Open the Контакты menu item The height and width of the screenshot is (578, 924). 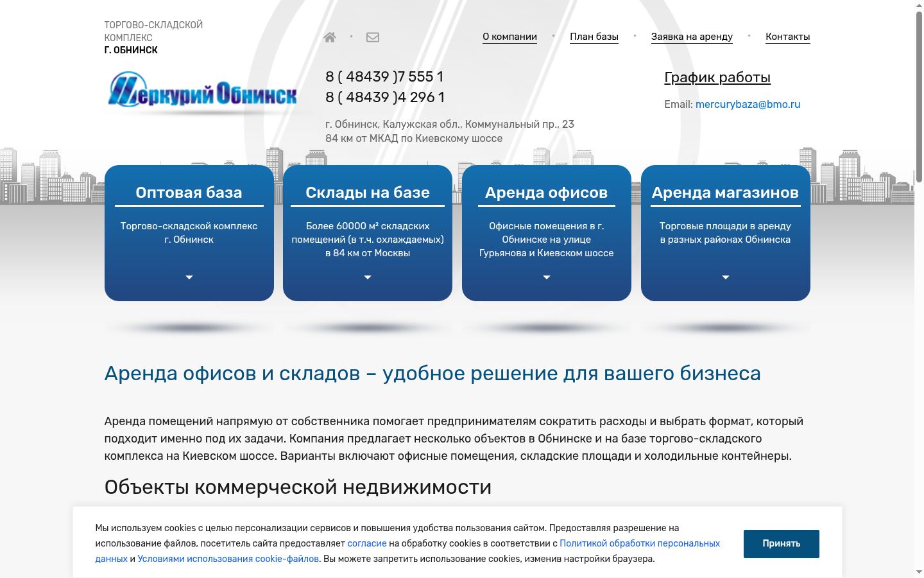(787, 37)
